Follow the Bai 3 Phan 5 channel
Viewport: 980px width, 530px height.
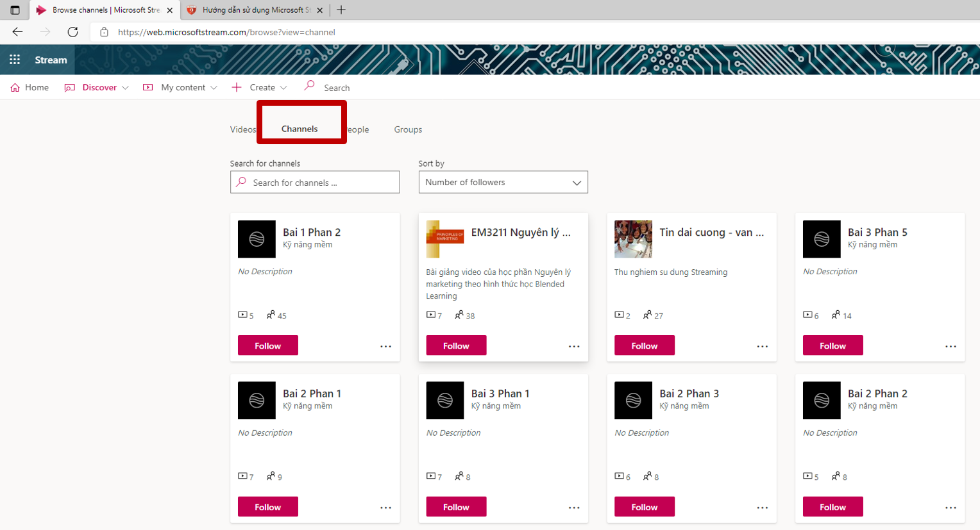pos(832,345)
